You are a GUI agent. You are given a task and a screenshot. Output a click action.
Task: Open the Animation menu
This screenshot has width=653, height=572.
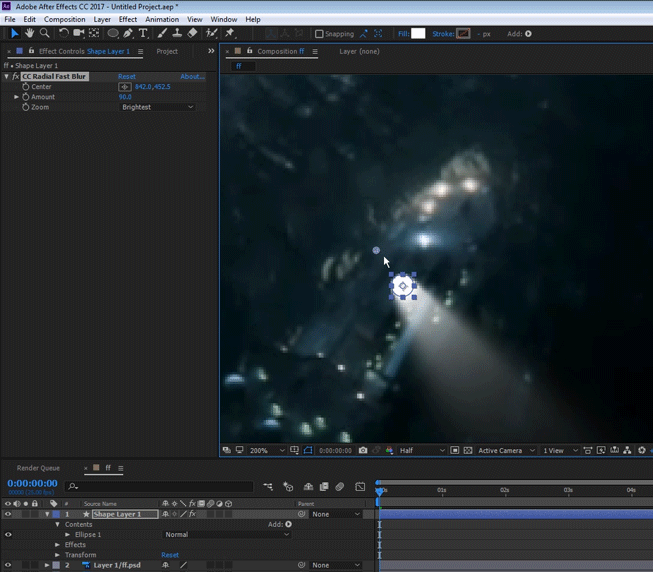click(161, 19)
